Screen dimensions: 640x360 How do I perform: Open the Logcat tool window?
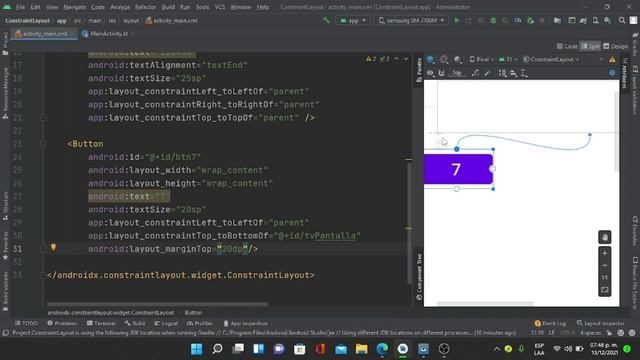[x=166, y=323]
